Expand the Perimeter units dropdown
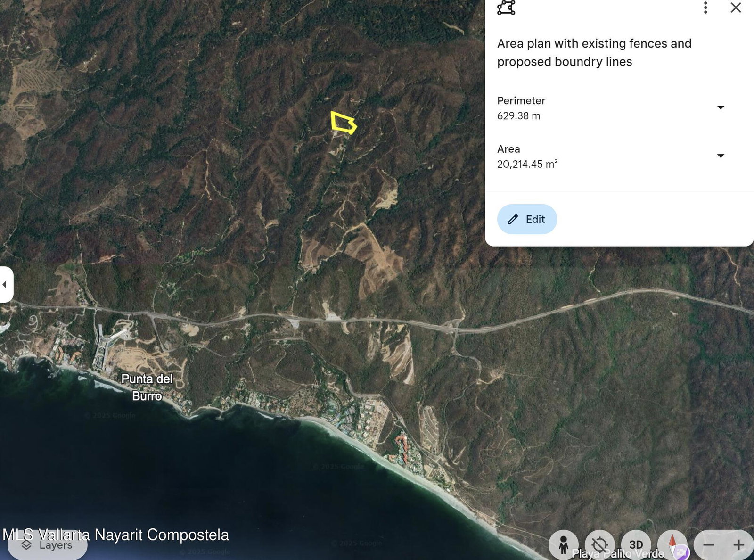754x560 pixels. [x=720, y=108]
